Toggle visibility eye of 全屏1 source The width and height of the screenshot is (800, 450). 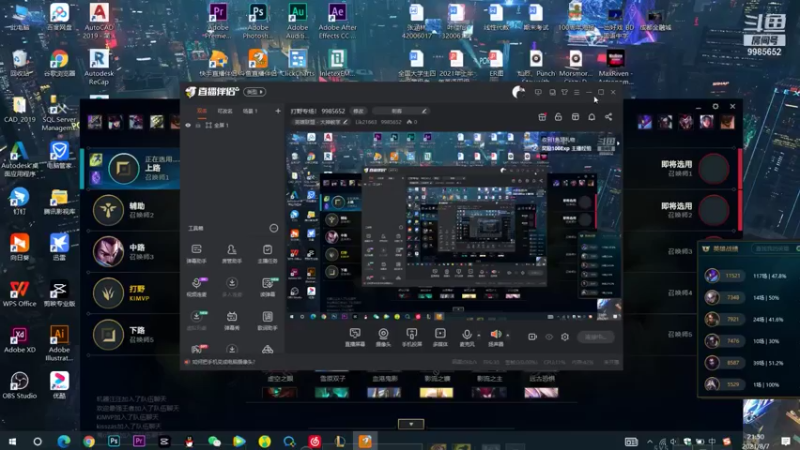coord(188,126)
